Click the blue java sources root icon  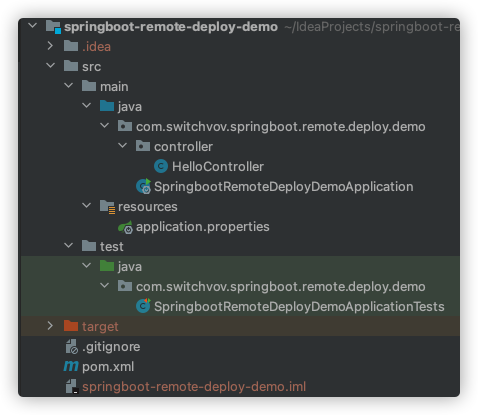point(107,106)
